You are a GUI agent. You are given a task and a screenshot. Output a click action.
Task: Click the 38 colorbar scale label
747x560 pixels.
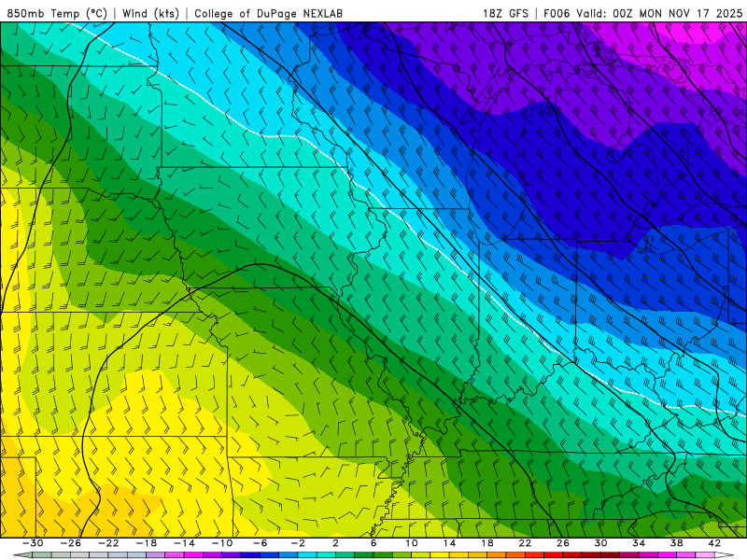[x=676, y=543]
